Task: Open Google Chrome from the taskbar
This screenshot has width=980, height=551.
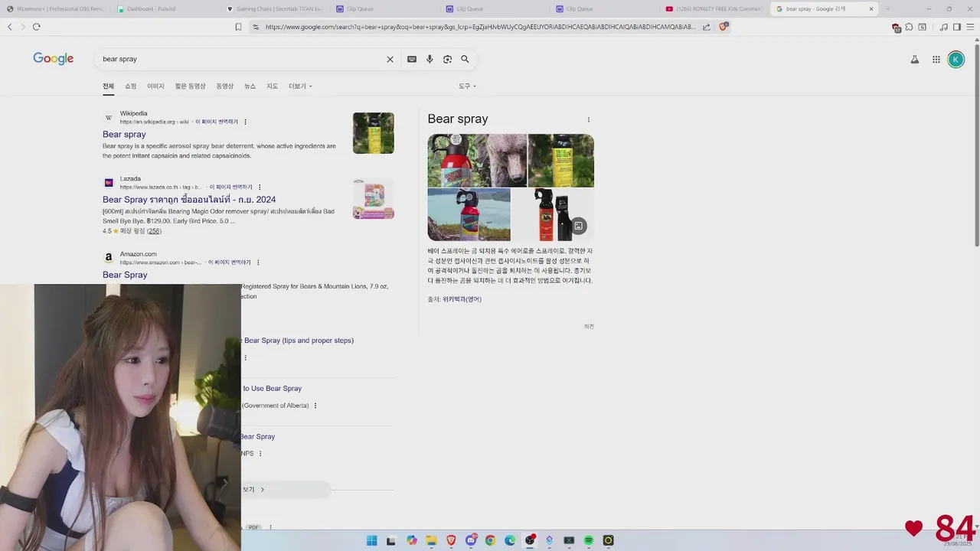Action: 490,540
